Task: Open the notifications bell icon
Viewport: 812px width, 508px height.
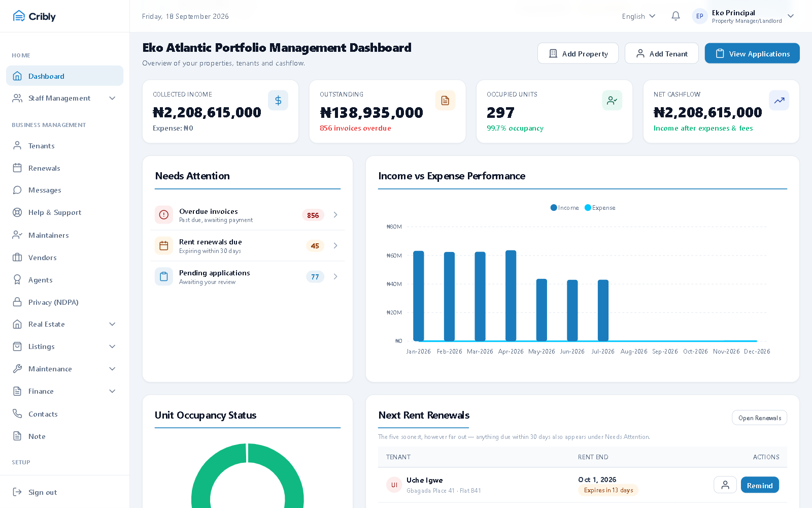Action: tap(675, 16)
